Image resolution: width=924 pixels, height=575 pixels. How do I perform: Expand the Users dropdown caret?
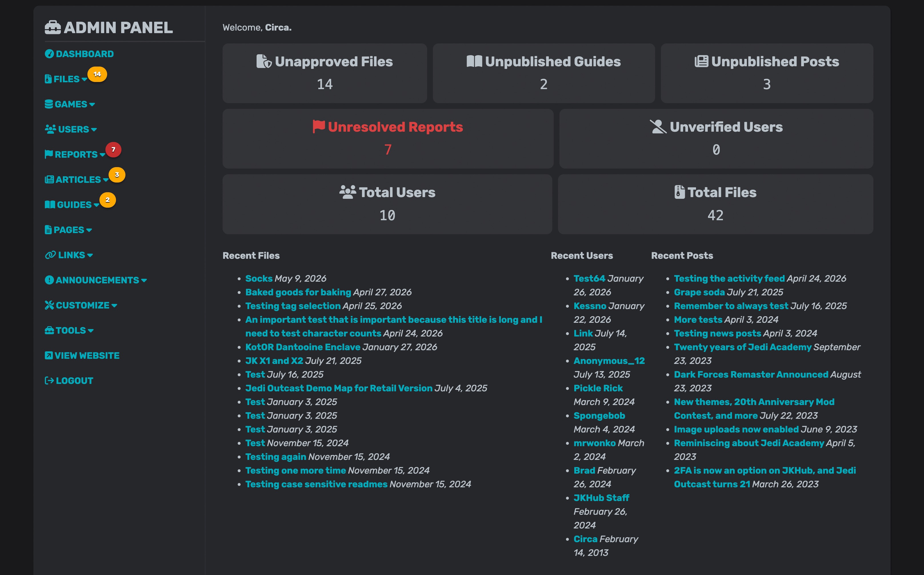[x=94, y=129]
